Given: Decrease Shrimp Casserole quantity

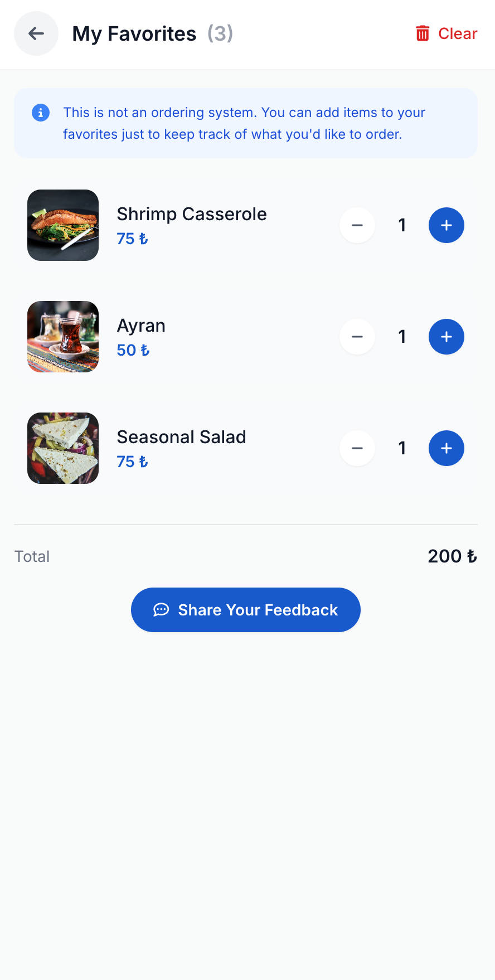Looking at the screenshot, I should pos(357,225).
